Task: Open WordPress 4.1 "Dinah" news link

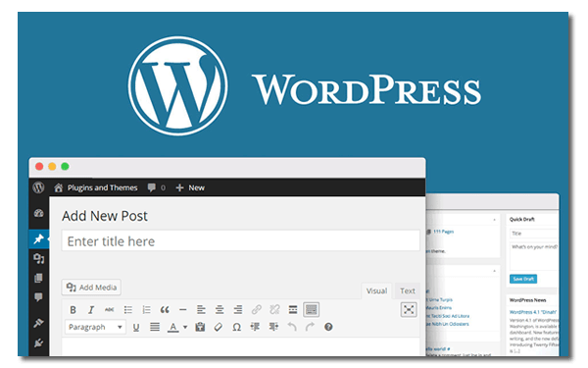Action: (x=533, y=312)
